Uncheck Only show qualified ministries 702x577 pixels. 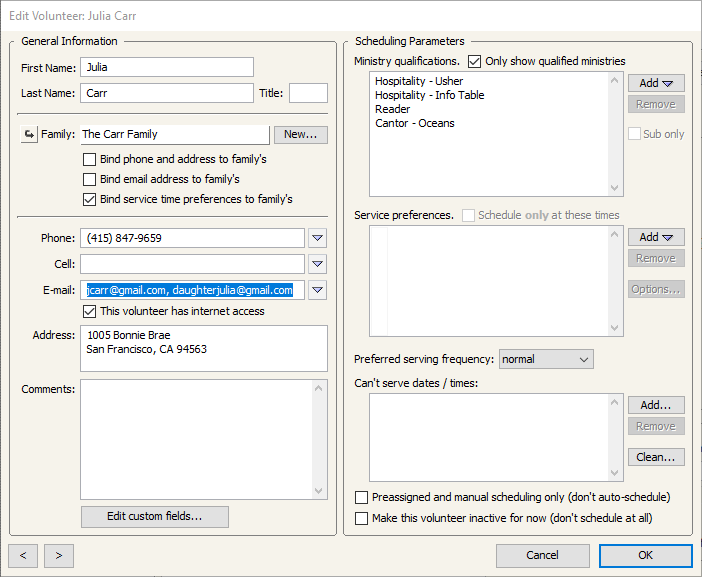coord(474,61)
